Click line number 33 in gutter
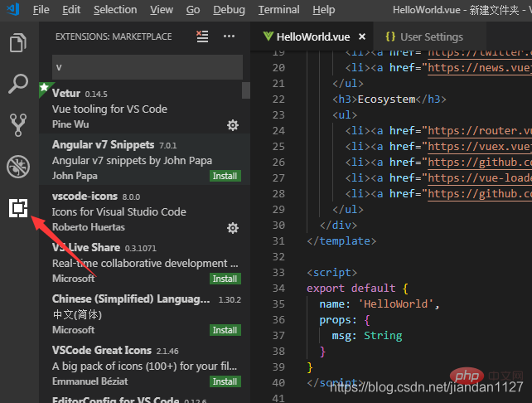Screen dimensions: 532x403 pos(278,273)
